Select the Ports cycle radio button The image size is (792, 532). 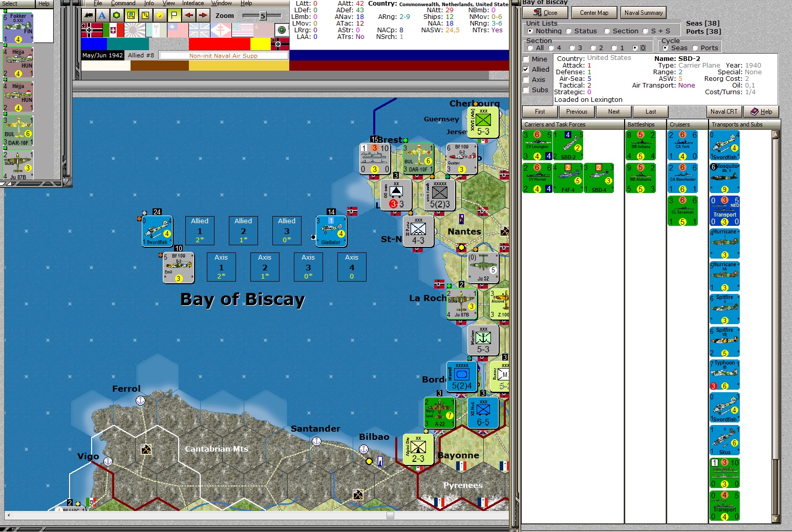pos(695,48)
